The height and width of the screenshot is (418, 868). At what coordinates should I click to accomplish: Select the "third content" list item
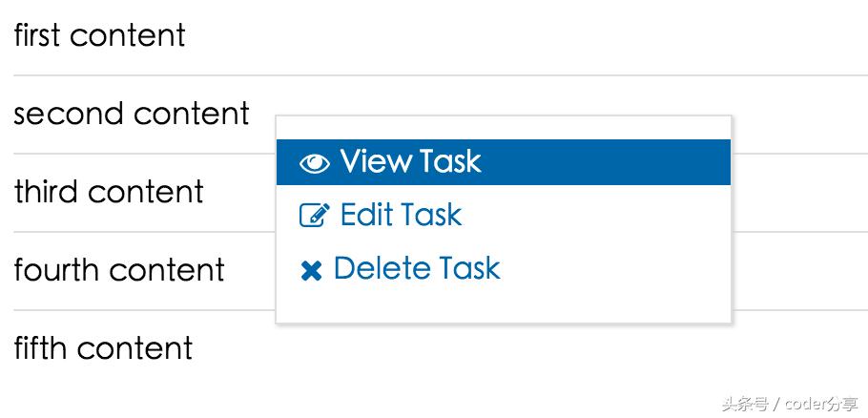(x=109, y=192)
